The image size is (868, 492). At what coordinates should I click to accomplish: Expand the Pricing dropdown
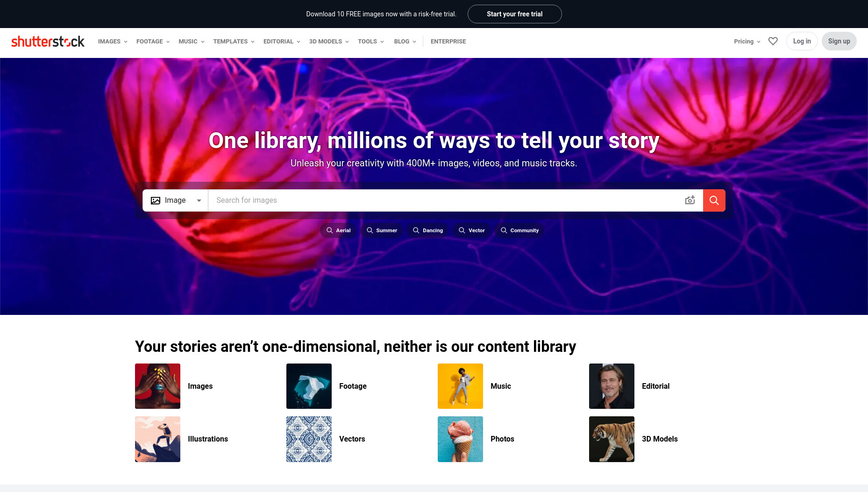(x=747, y=42)
